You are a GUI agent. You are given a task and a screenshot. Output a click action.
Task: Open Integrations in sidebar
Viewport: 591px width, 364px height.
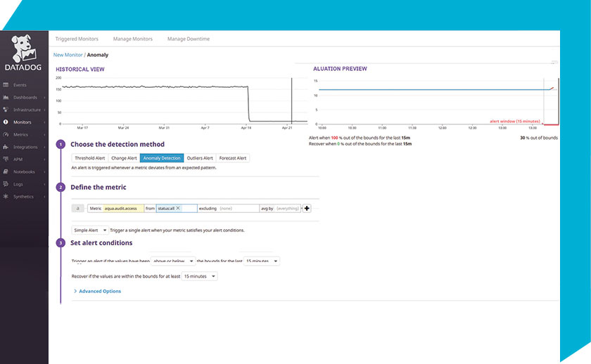pos(25,147)
